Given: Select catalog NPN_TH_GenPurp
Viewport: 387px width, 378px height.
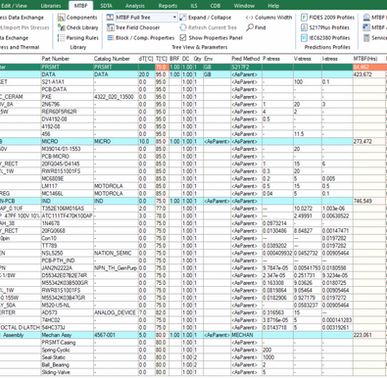Looking at the screenshot, I should 115,268.
